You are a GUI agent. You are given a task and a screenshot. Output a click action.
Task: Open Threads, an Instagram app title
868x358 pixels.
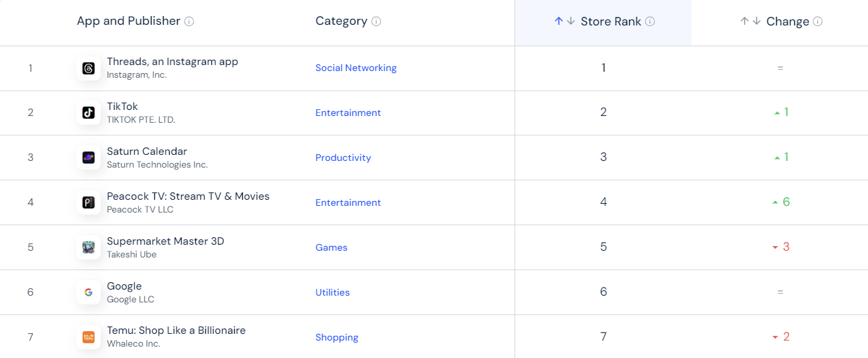pyautogui.click(x=172, y=62)
